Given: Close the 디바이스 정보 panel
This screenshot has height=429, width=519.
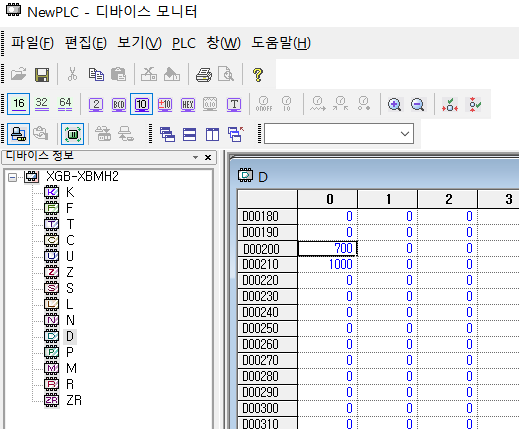Looking at the screenshot, I should coord(208,157).
